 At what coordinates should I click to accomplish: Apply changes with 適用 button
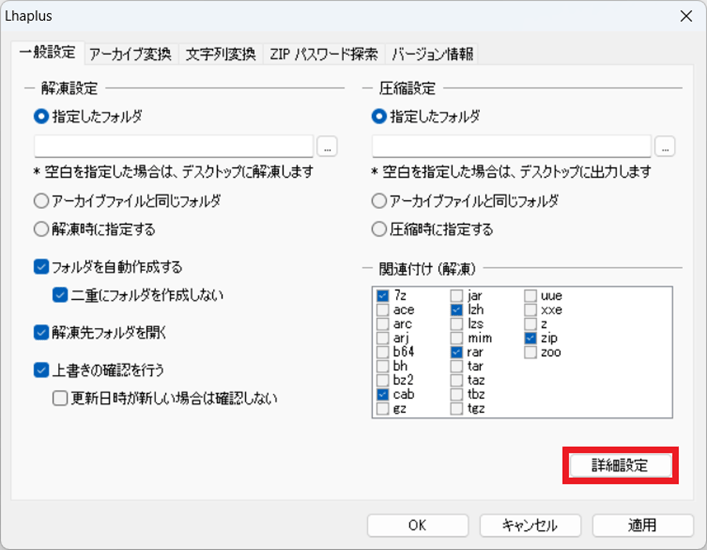643,525
